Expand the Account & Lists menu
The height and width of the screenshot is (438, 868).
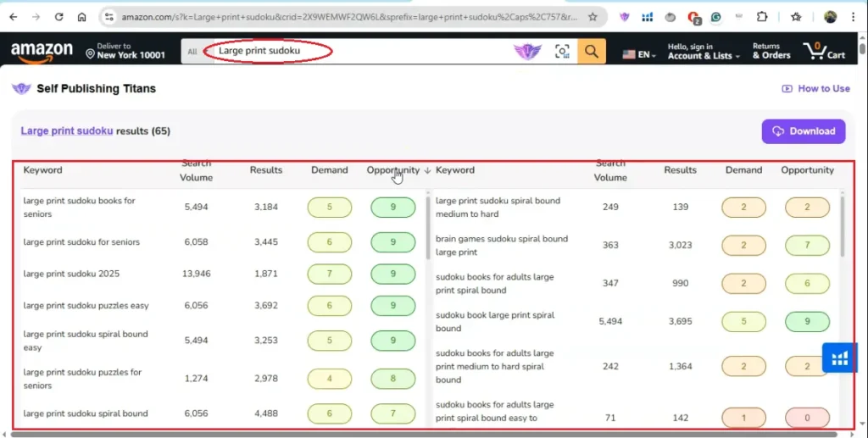click(703, 52)
